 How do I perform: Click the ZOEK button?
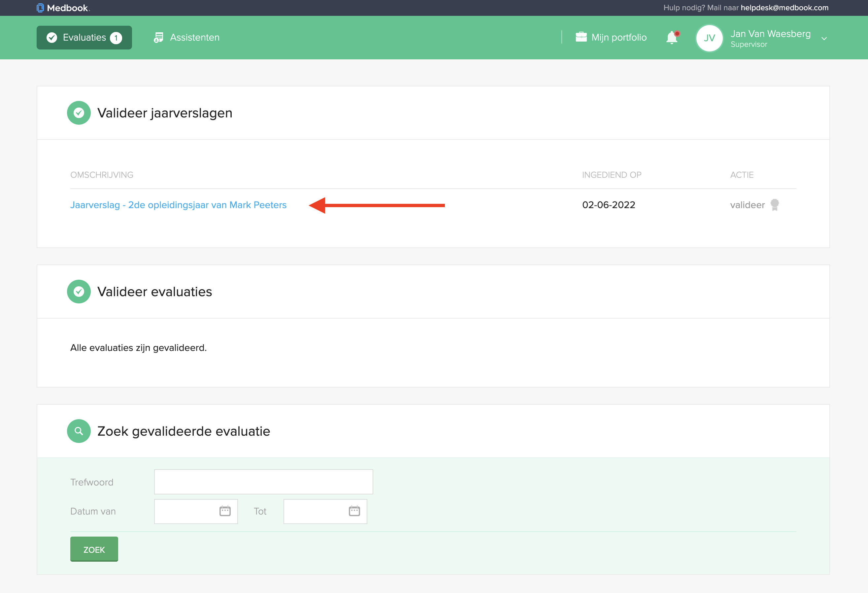pyautogui.click(x=94, y=549)
